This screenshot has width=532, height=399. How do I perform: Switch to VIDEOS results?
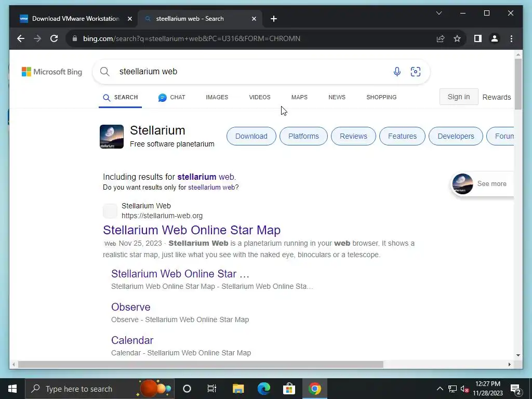pyautogui.click(x=260, y=97)
